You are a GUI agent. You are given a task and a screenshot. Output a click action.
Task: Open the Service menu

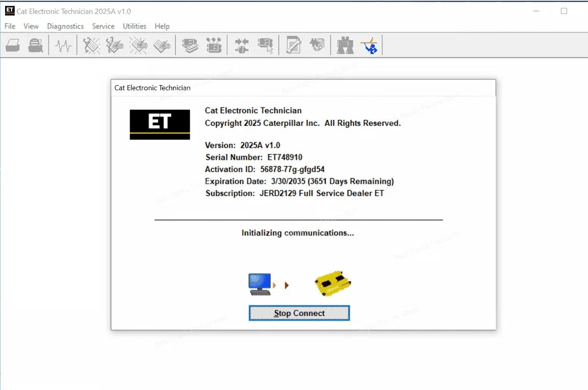(103, 26)
